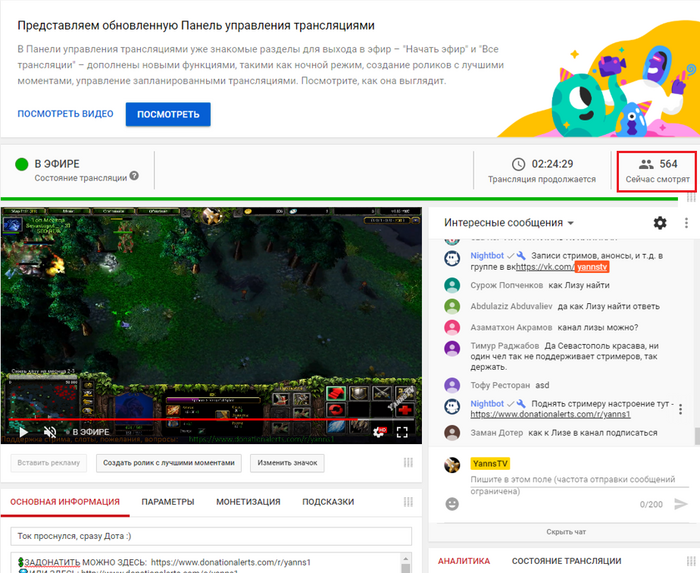The image size is (700, 573).
Task: Open the vk.com/yannstv link in chat
Action: click(x=562, y=267)
